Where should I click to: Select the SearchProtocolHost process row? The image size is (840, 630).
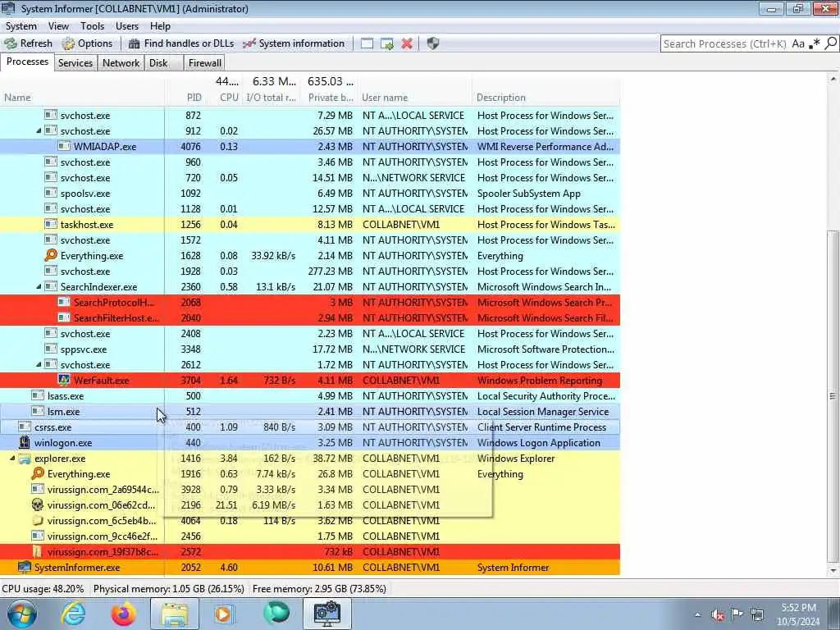pos(309,302)
